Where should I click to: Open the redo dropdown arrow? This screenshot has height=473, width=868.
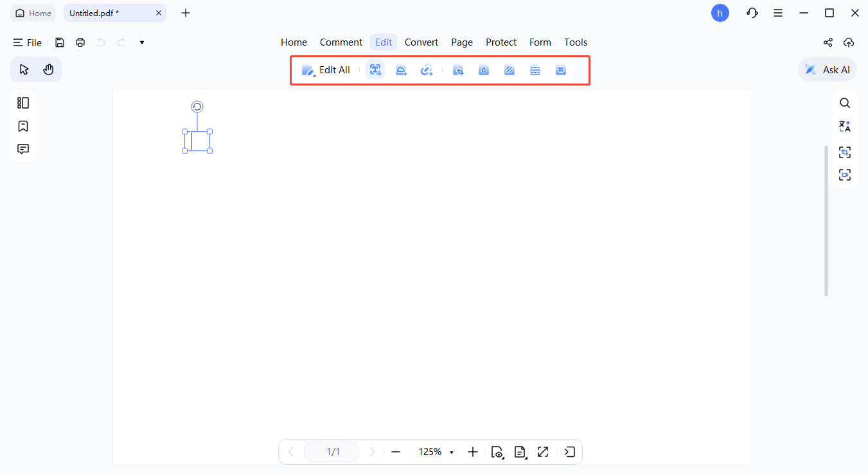tap(141, 42)
